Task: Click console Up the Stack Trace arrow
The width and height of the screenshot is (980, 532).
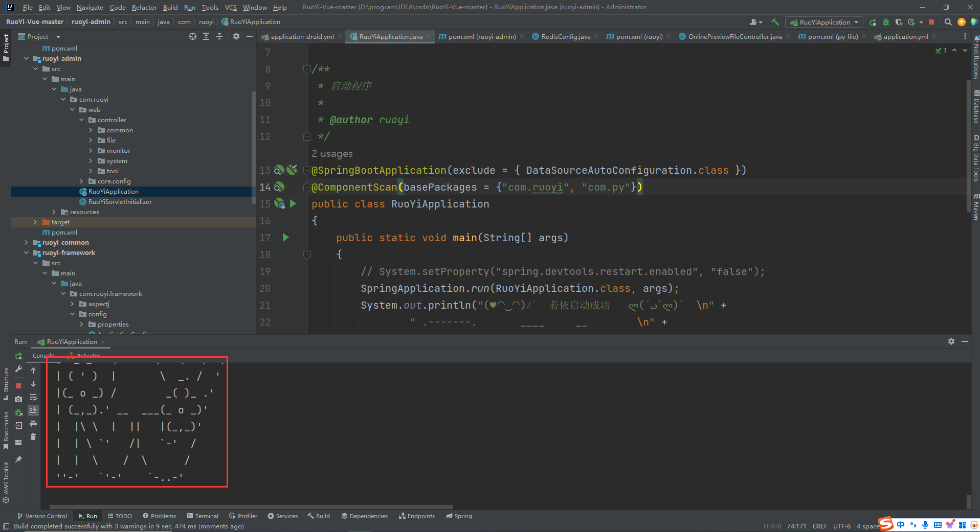Action: (33, 371)
